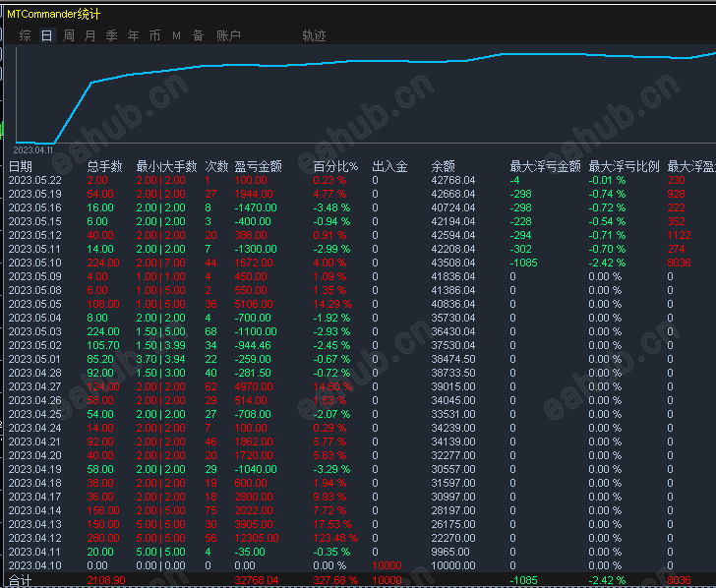Click the 日期 column header
This screenshot has width=716, height=588.
(x=20, y=166)
